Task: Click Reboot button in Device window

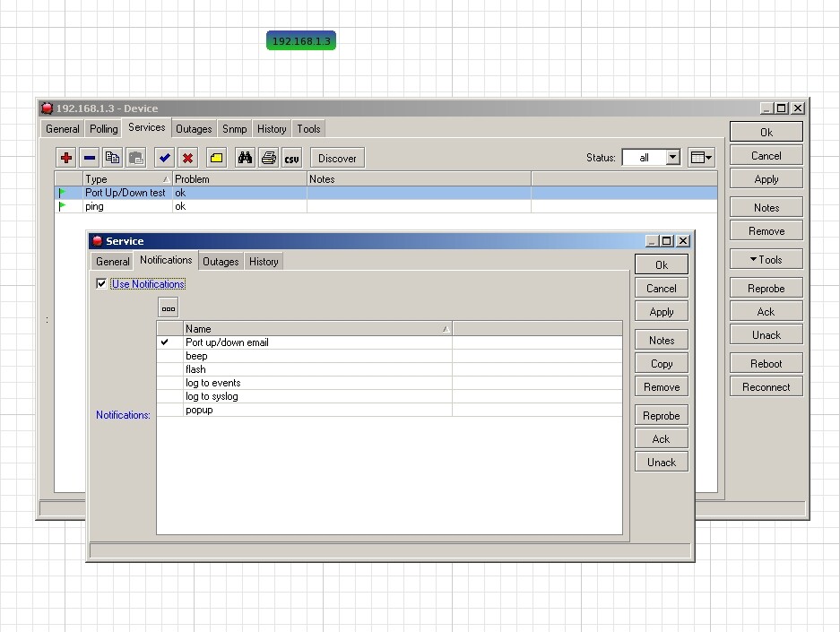Action: 766,364
